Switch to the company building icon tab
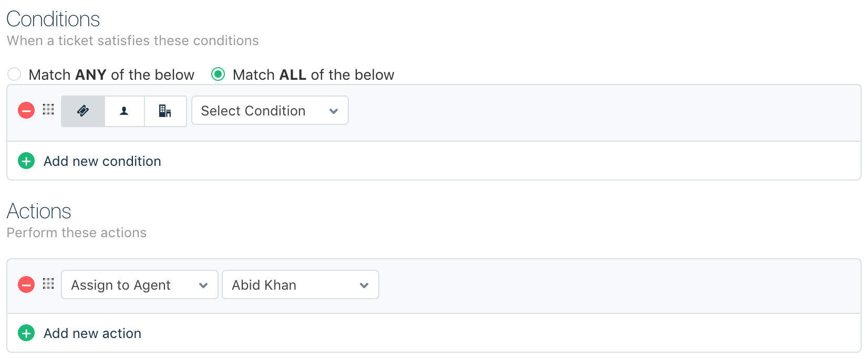868x359 pixels. [165, 111]
